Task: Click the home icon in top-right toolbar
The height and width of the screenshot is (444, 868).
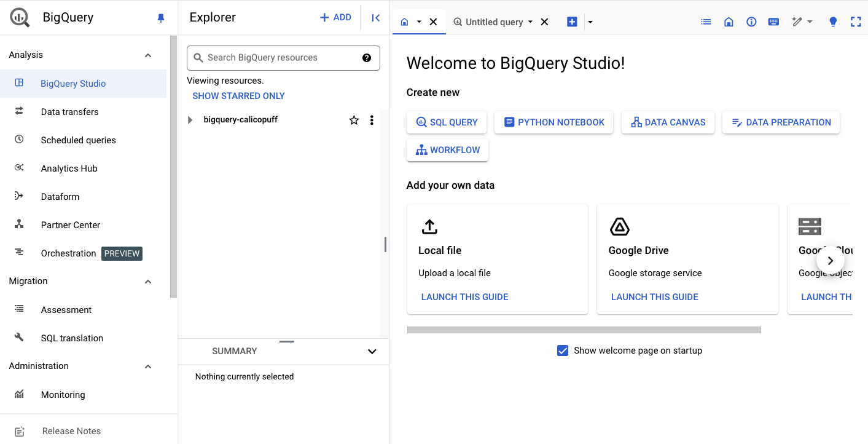Action: (x=729, y=22)
